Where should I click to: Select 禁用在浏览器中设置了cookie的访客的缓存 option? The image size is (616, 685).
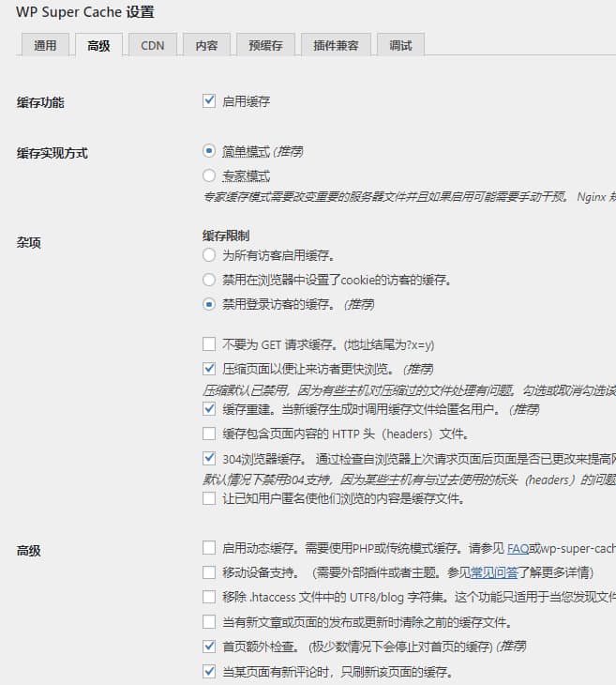coord(209,279)
